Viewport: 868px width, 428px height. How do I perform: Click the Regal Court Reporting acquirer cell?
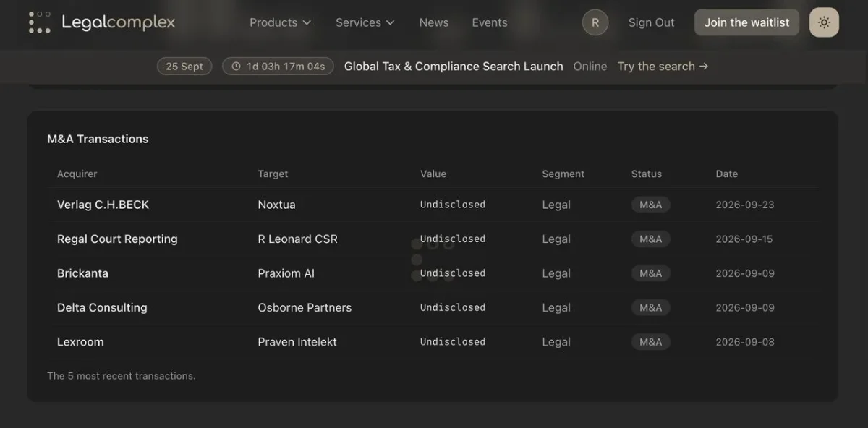(117, 239)
